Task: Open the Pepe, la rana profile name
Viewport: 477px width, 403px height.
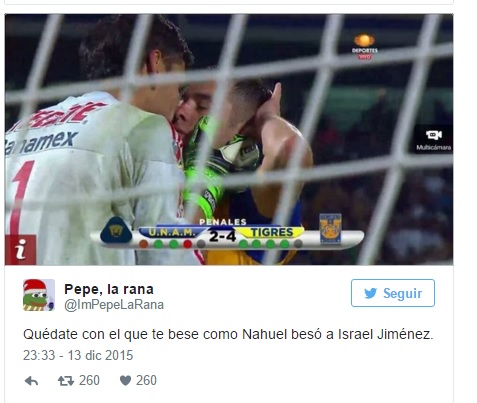Action: [x=109, y=289]
